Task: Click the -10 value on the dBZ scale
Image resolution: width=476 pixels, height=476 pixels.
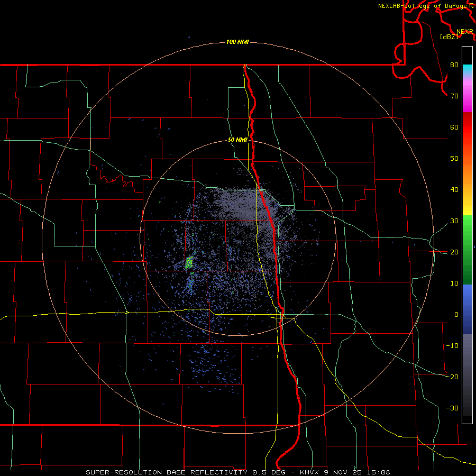Action: click(452, 346)
